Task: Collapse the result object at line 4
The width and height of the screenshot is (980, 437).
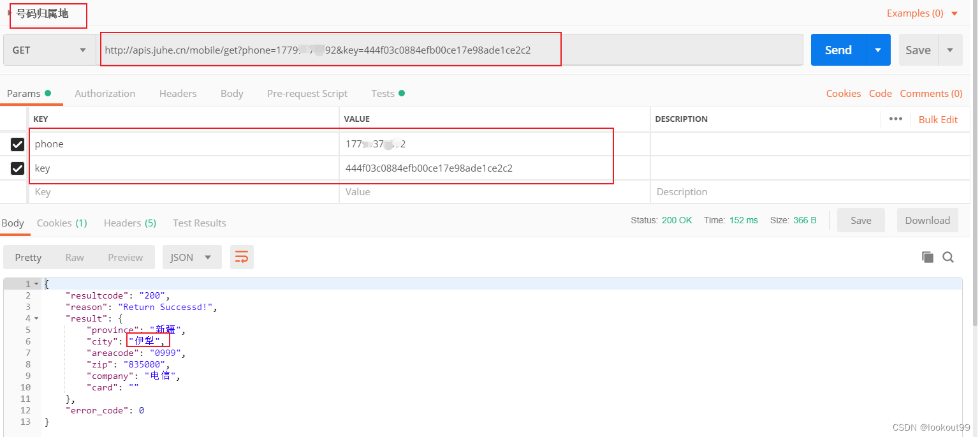Action: tap(36, 318)
